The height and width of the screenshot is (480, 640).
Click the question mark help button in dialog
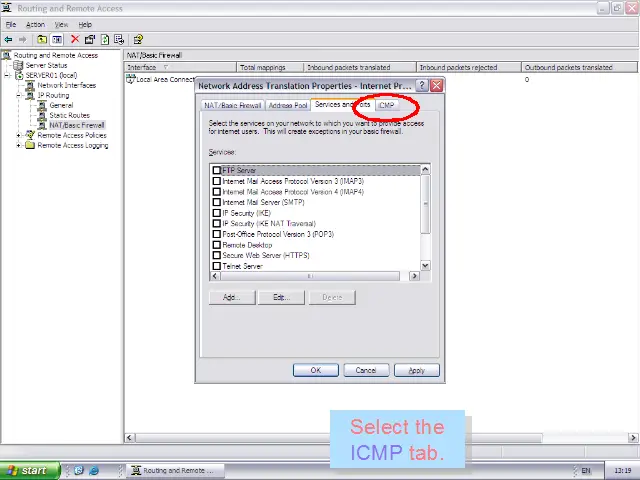tap(422, 86)
